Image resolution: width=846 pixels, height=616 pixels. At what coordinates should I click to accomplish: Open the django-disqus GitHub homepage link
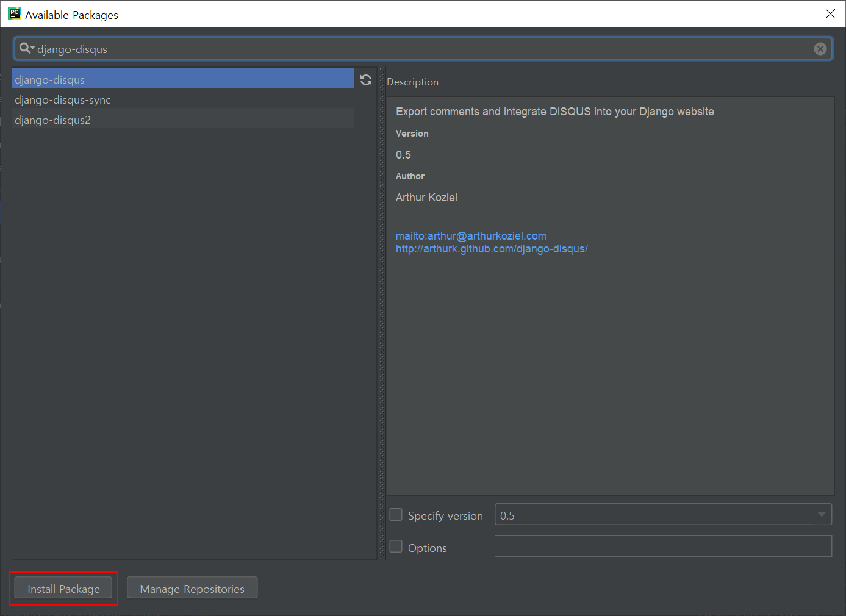click(x=492, y=249)
